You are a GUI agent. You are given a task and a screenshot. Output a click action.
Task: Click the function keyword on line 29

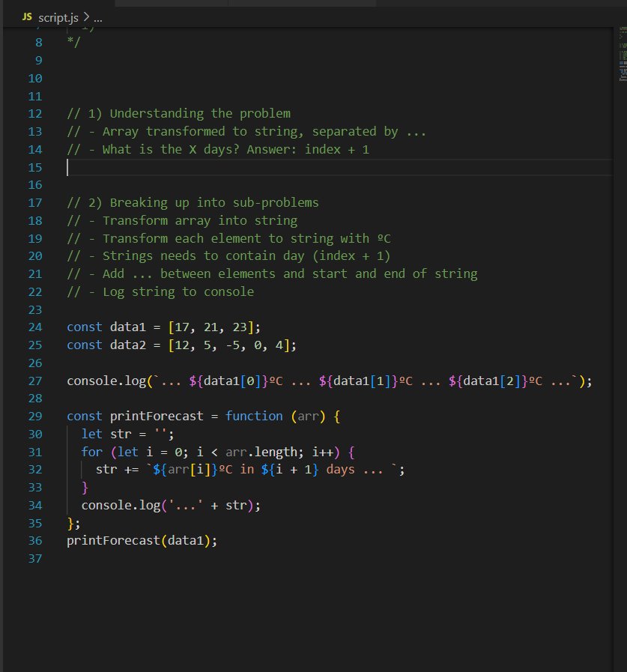click(254, 416)
